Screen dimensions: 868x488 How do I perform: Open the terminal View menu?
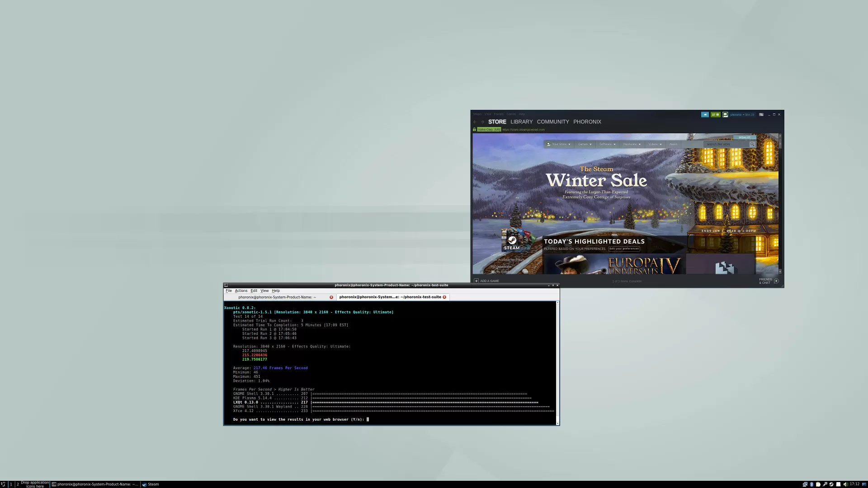coord(264,291)
